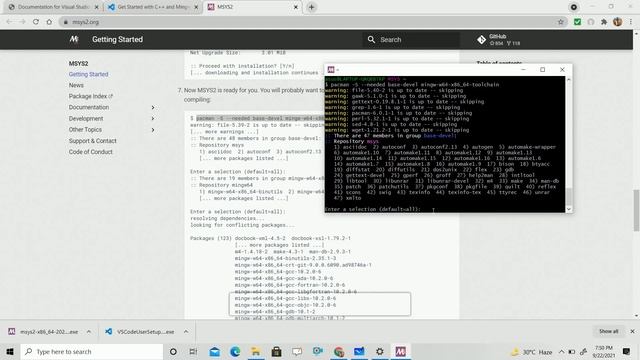Open File Explorer from taskbar

pos(256,351)
